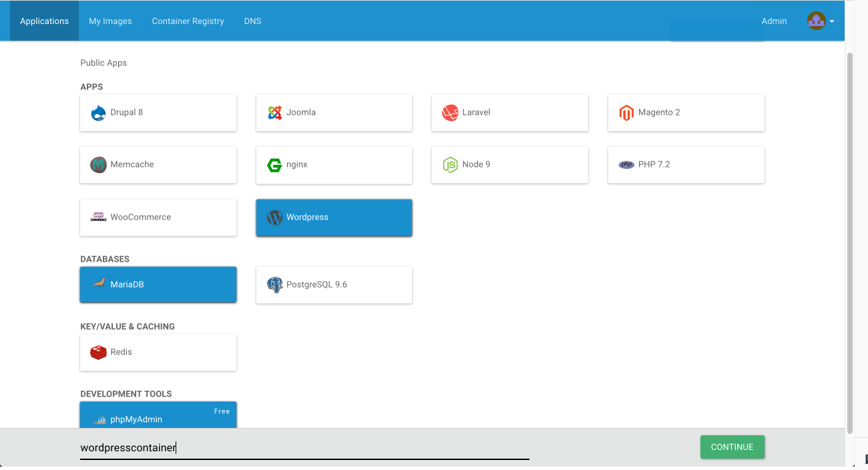Deselect the phpMyAdmin tool card
This screenshot has height=470, width=868.
tap(158, 415)
